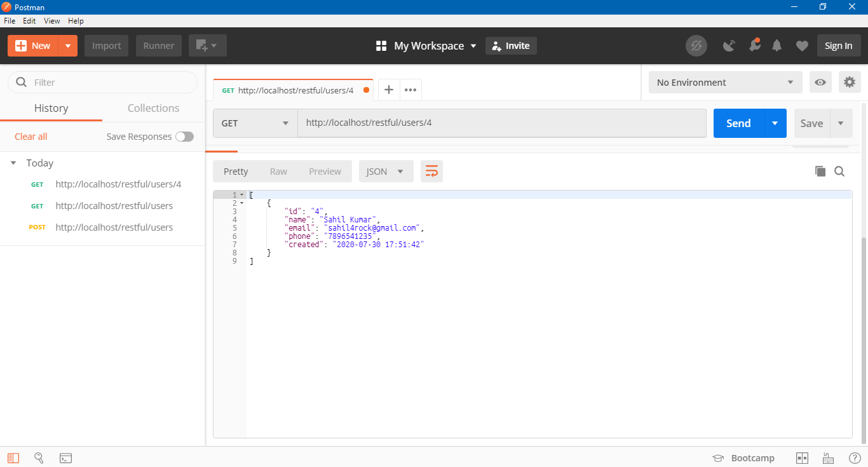Copy the response body with copy icon

[x=820, y=171]
